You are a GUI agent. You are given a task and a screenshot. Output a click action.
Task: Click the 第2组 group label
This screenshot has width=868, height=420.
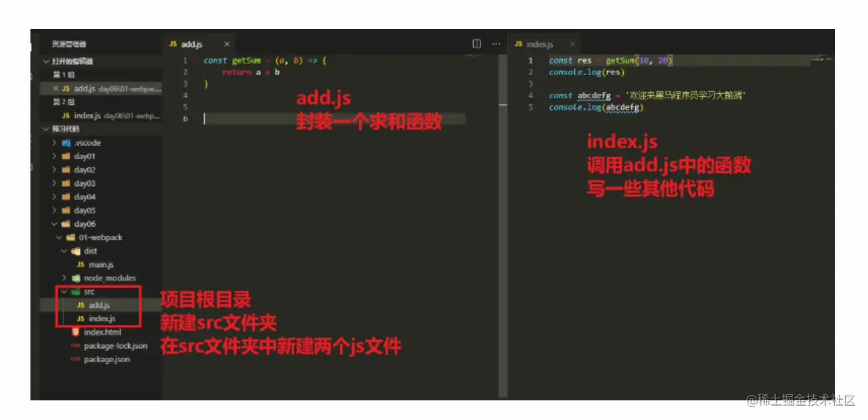[62, 102]
